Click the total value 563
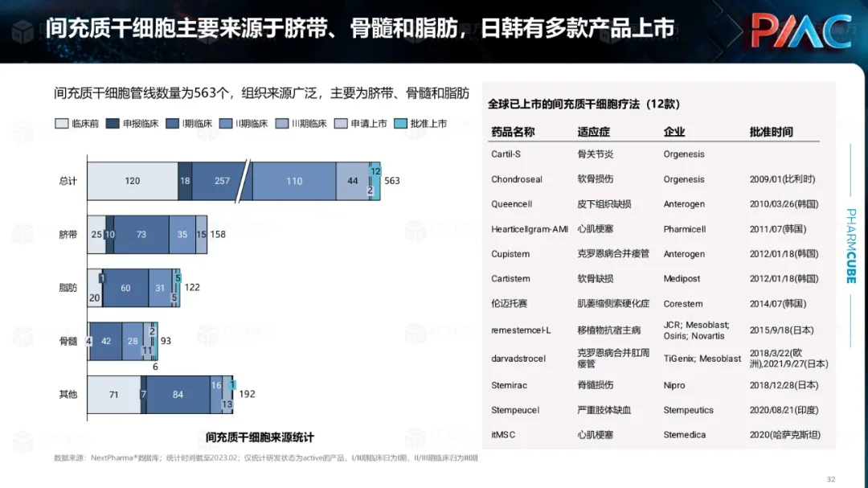The width and height of the screenshot is (868, 488). click(392, 181)
